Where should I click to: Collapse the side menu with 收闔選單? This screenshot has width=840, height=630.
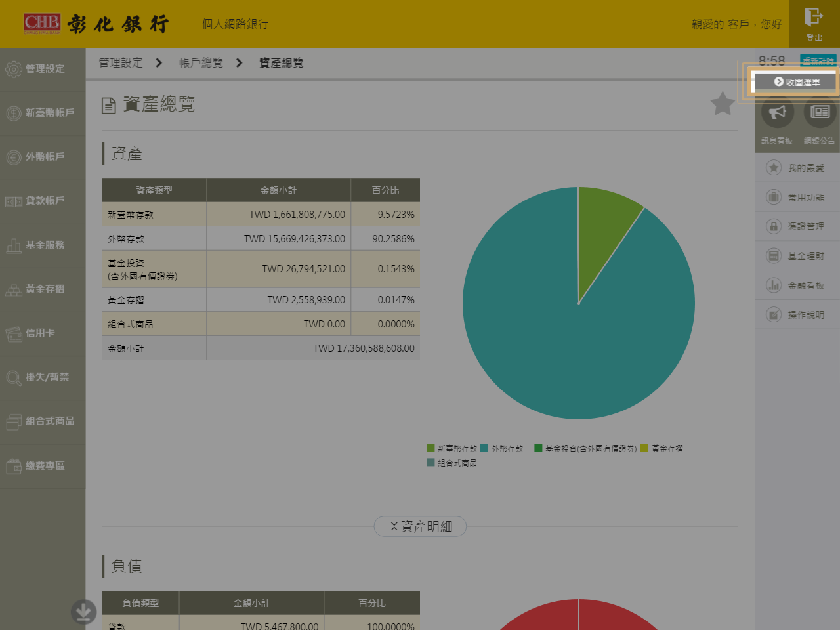click(x=796, y=82)
